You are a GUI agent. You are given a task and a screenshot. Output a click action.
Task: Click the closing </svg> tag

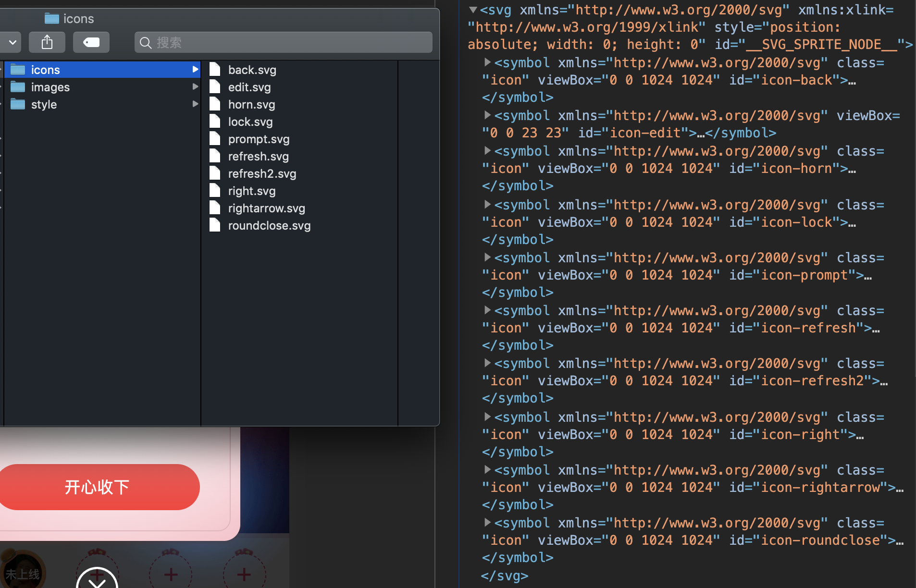pyautogui.click(x=505, y=576)
